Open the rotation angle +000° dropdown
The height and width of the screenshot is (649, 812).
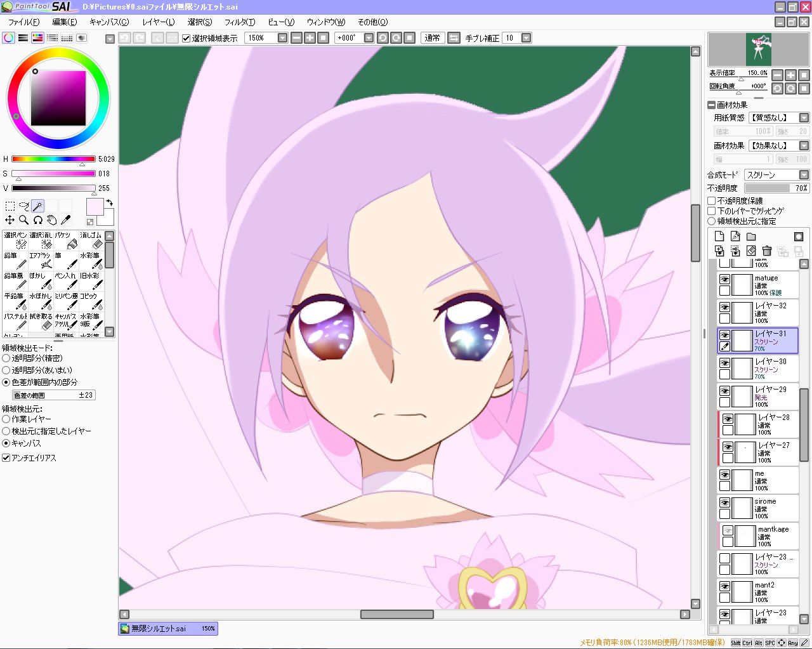[369, 38]
